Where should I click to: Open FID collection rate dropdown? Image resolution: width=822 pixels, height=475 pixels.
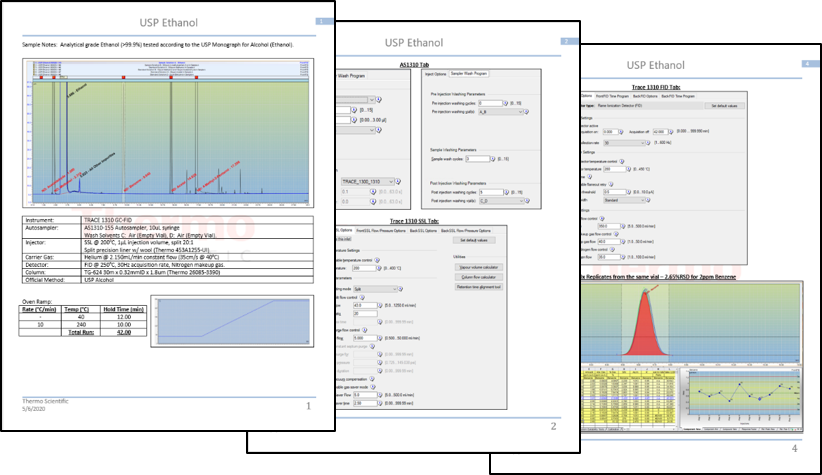(x=623, y=143)
